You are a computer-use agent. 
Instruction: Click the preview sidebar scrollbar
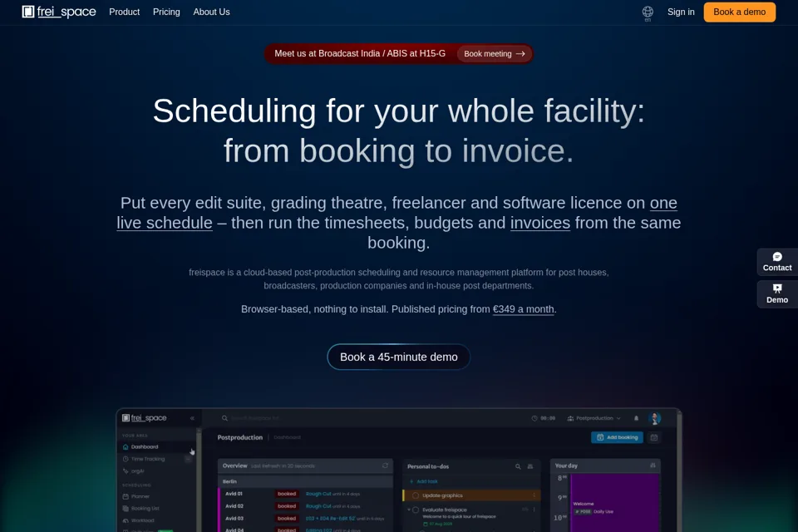pos(199,479)
